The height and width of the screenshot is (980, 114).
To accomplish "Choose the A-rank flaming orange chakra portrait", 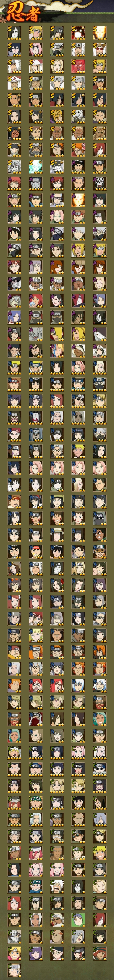I will 78,201.
